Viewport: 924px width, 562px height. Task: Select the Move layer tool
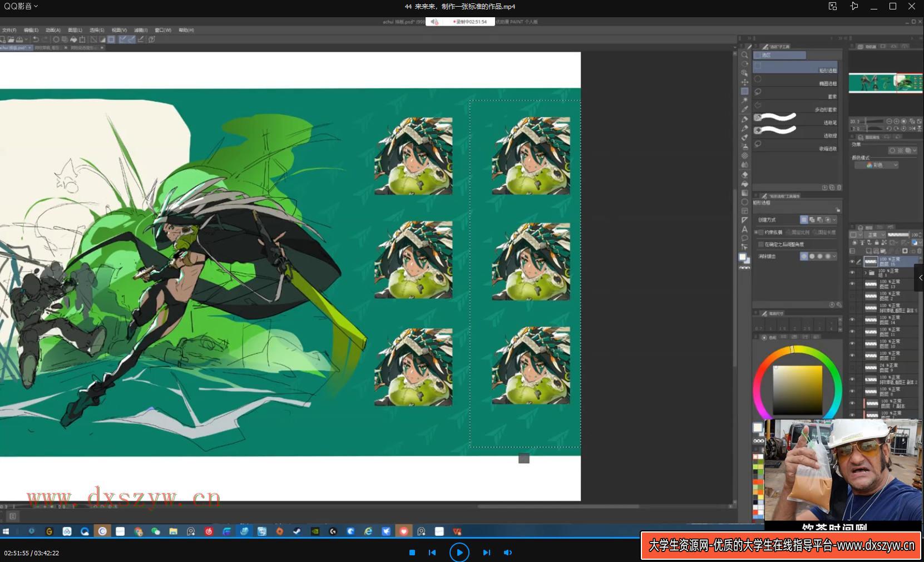(x=744, y=82)
